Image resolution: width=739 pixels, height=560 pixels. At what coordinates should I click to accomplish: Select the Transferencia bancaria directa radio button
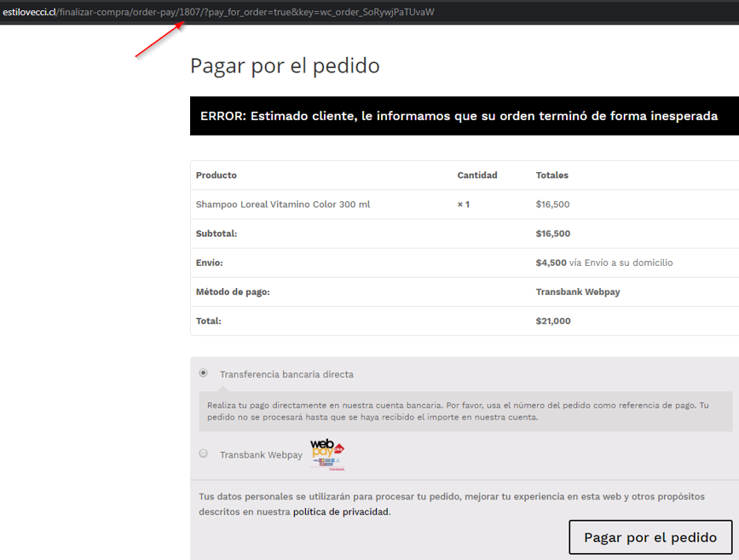point(203,373)
